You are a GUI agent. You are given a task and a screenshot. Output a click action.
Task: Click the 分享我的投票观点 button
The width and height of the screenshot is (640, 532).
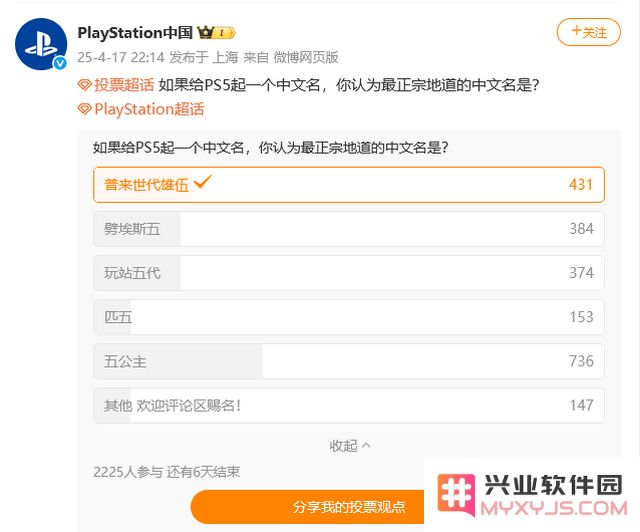point(349,507)
